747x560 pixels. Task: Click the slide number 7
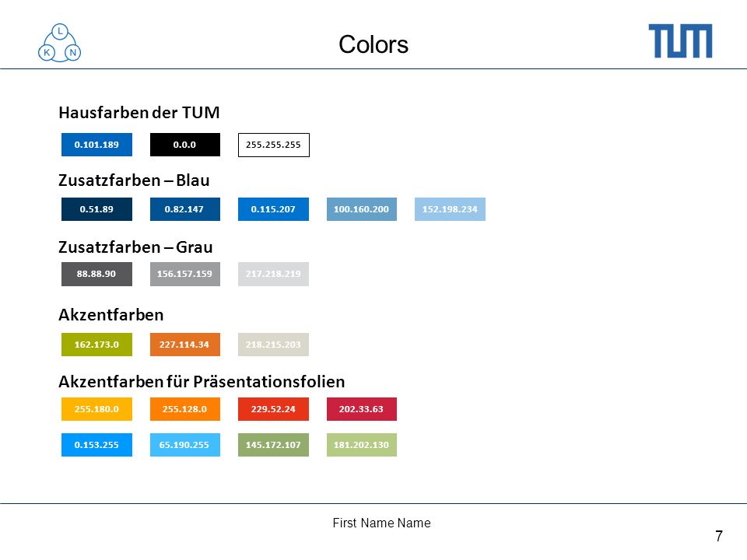[719, 536]
